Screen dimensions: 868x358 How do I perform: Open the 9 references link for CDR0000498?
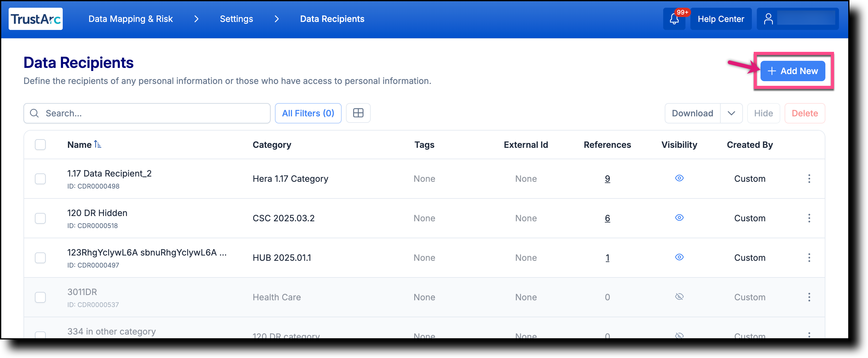coord(607,179)
